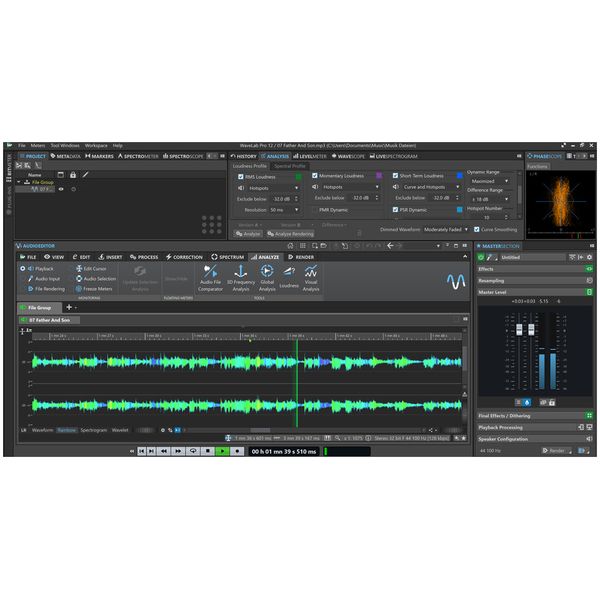Open Dynamic Range Maximized dropdown

click(490, 181)
